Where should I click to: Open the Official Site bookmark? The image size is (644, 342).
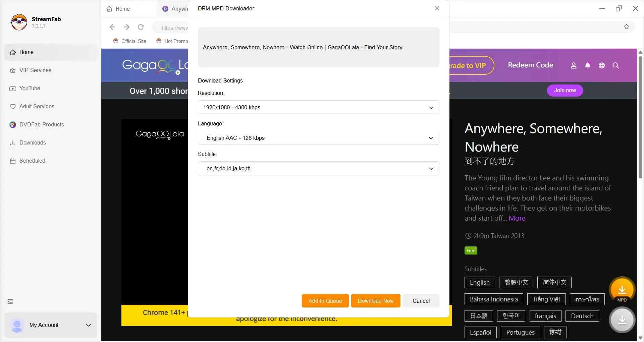pyautogui.click(x=130, y=41)
